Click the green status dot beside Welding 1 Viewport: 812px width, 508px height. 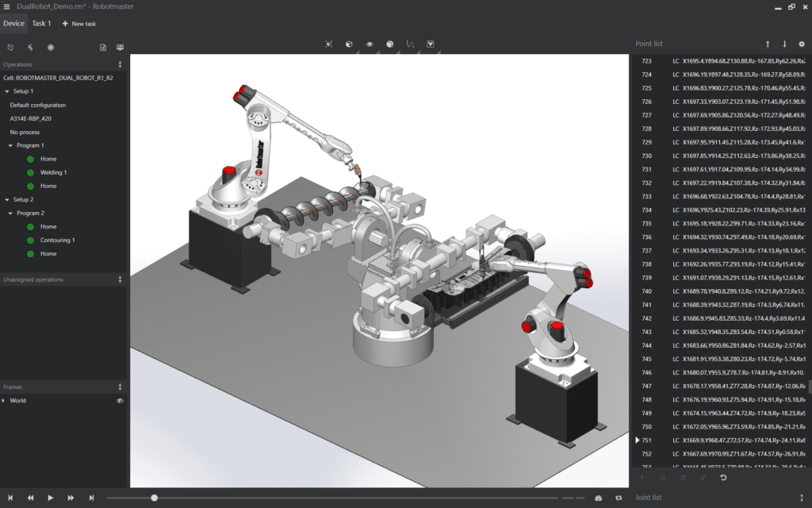[x=31, y=172]
